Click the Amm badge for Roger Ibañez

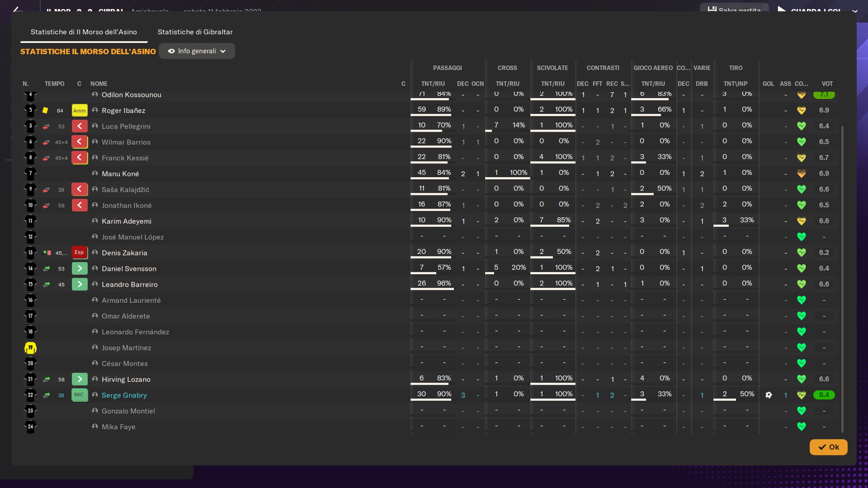[80, 110]
